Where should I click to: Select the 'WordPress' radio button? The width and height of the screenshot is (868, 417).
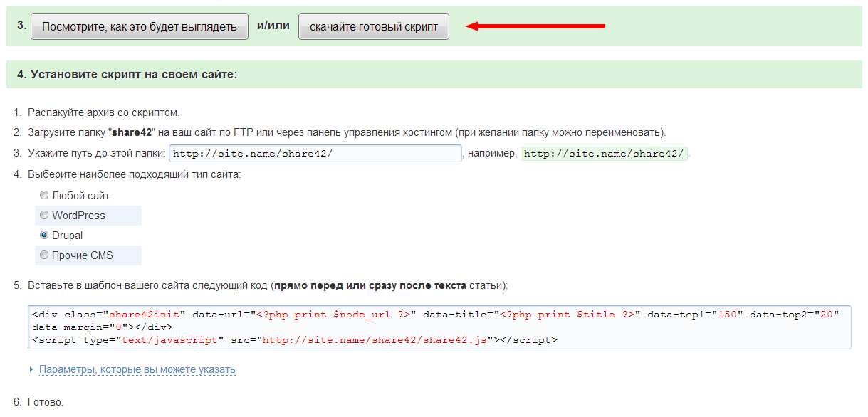point(44,215)
